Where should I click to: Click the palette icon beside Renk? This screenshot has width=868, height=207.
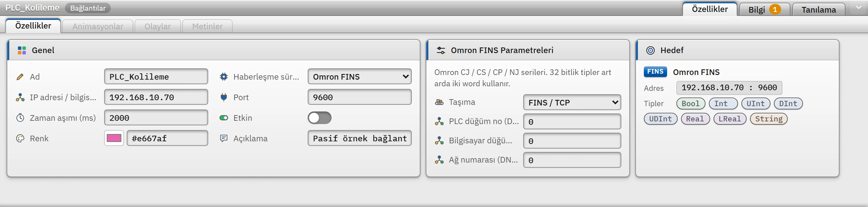(20, 139)
